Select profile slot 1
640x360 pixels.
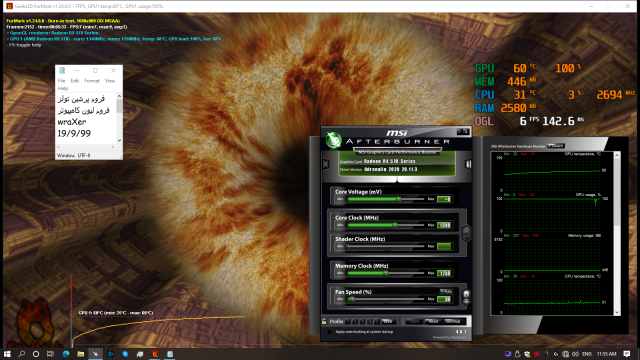(x=347, y=322)
